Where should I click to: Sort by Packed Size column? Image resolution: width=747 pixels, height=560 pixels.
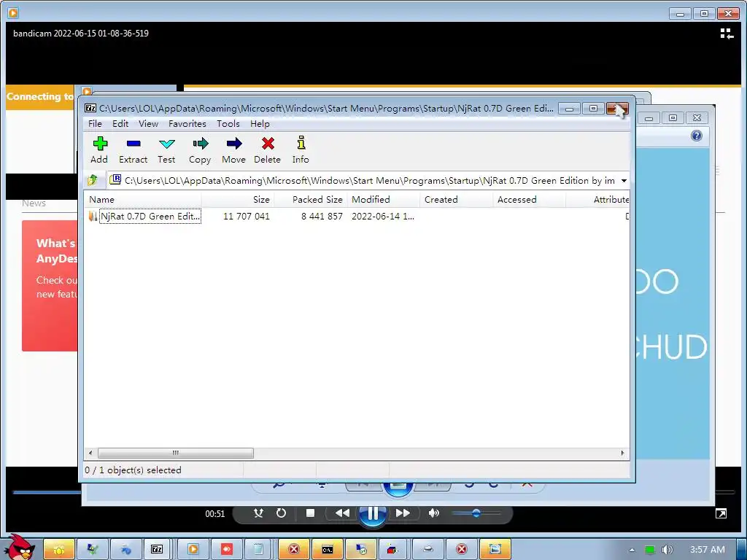pyautogui.click(x=311, y=200)
